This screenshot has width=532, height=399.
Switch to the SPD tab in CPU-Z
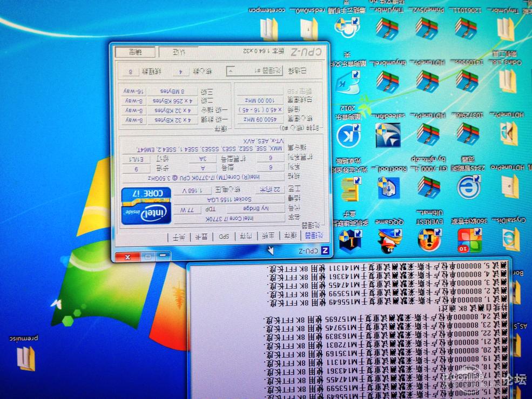pos(224,237)
